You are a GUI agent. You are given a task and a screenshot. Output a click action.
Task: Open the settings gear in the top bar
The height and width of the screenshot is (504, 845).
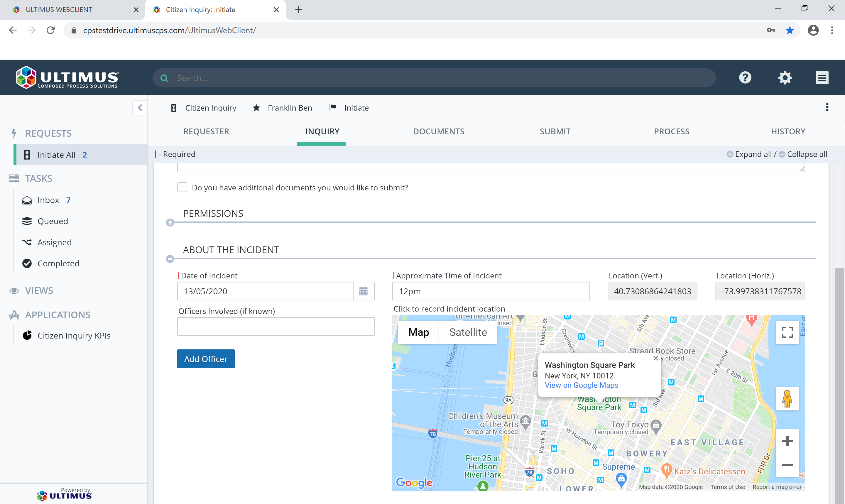[x=785, y=77]
